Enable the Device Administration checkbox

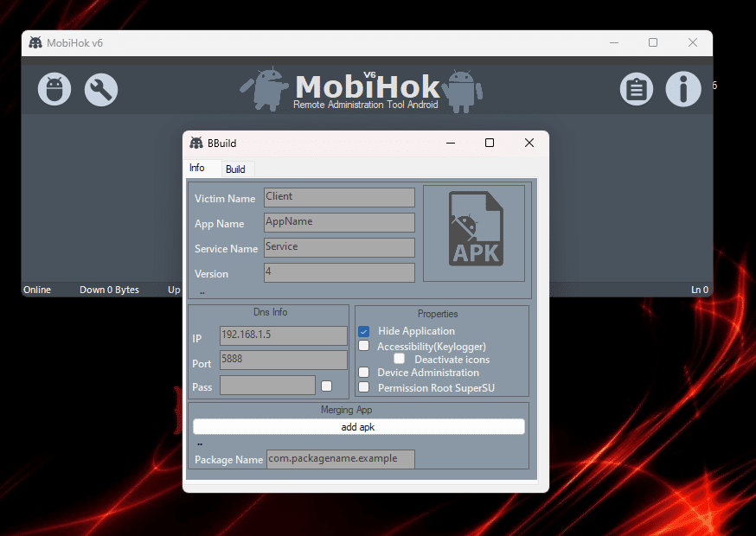coord(364,372)
